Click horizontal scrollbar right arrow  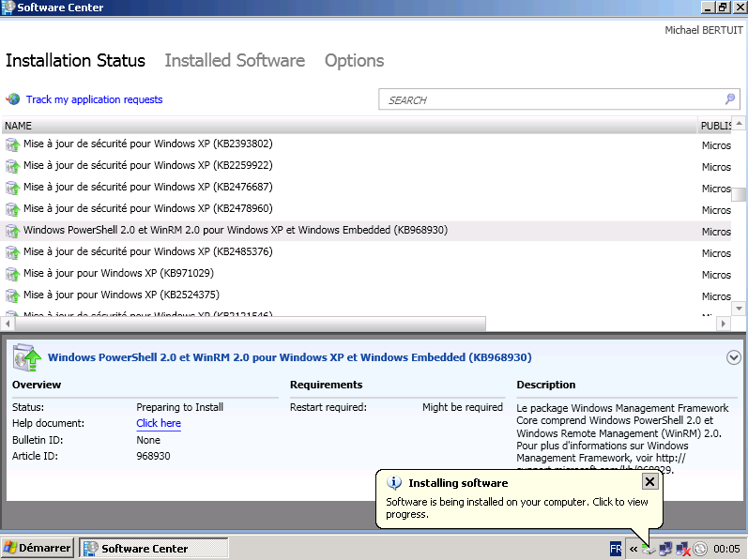click(x=724, y=324)
